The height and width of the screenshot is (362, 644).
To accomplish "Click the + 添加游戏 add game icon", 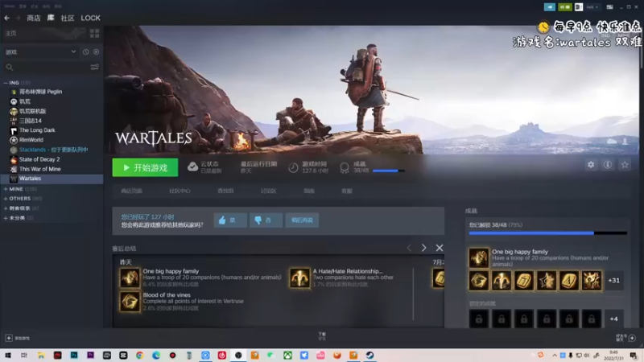I will tap(9, 338).
